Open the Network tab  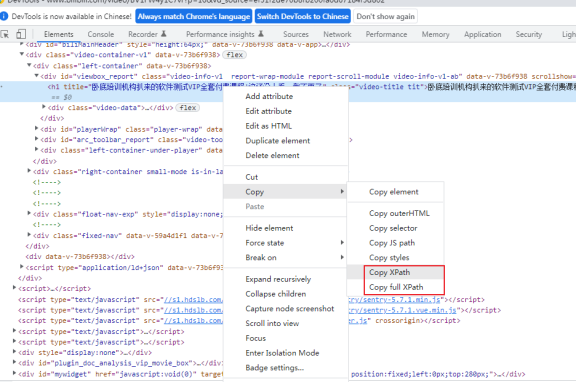tap(337, 34)
